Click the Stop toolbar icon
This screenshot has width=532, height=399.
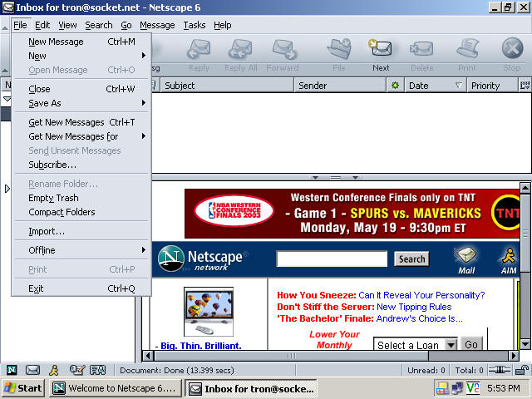(x=512, y=48)
